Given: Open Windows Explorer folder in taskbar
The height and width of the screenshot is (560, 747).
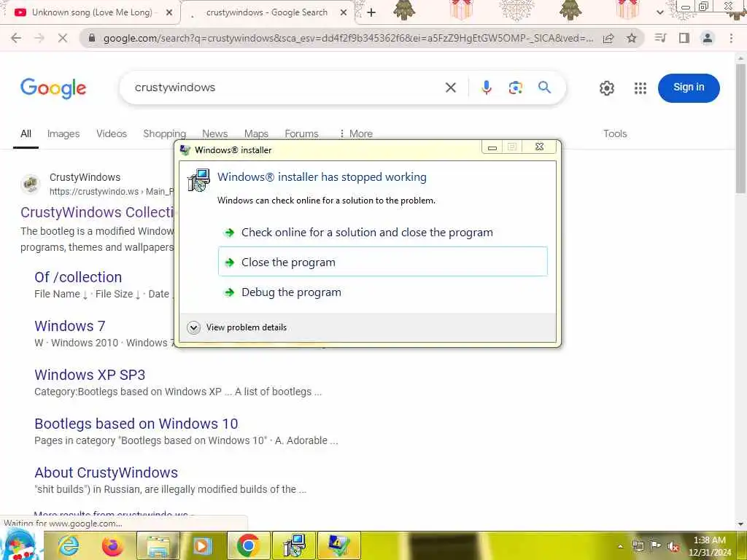Looking at the screenshot, I should click(158, 545).
